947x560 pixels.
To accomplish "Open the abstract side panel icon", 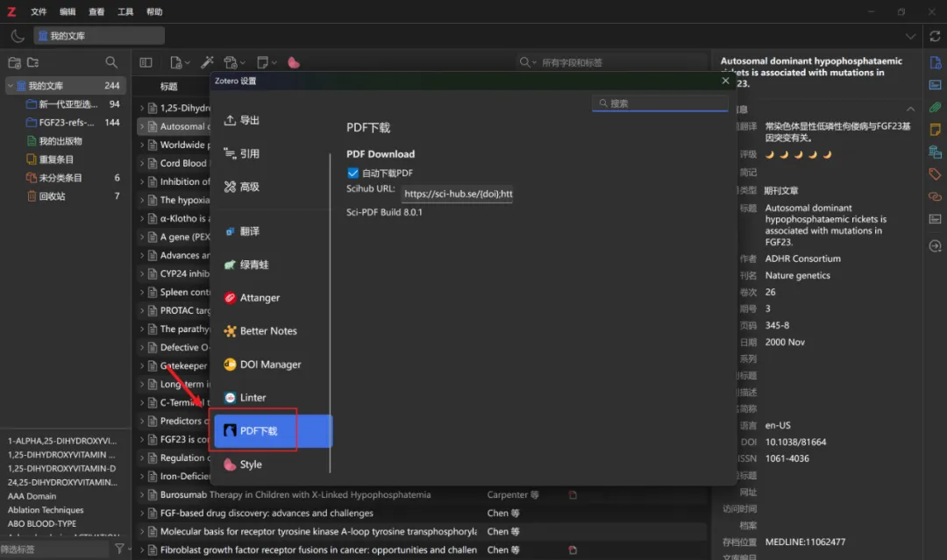I will tap(935, 85).
